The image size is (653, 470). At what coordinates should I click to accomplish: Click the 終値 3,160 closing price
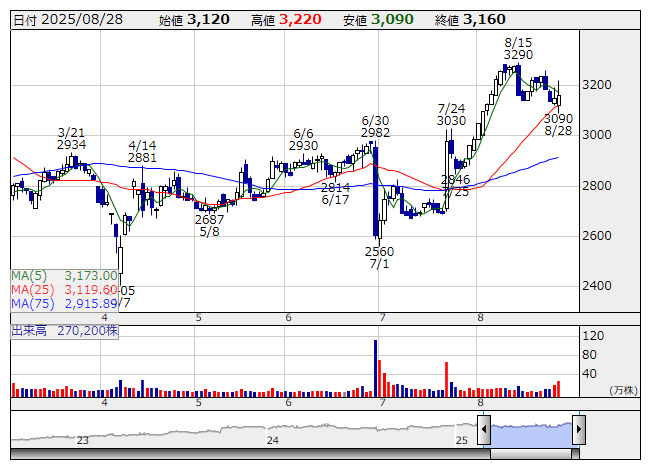[470, 20]
